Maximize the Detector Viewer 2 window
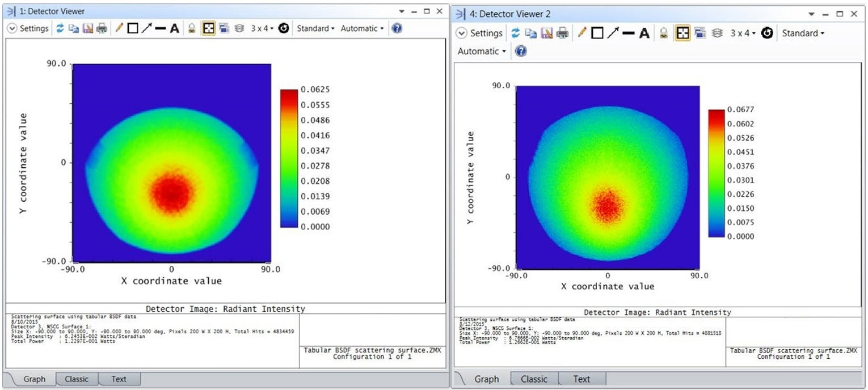868x390 pixels. click(x=840, y=14)
